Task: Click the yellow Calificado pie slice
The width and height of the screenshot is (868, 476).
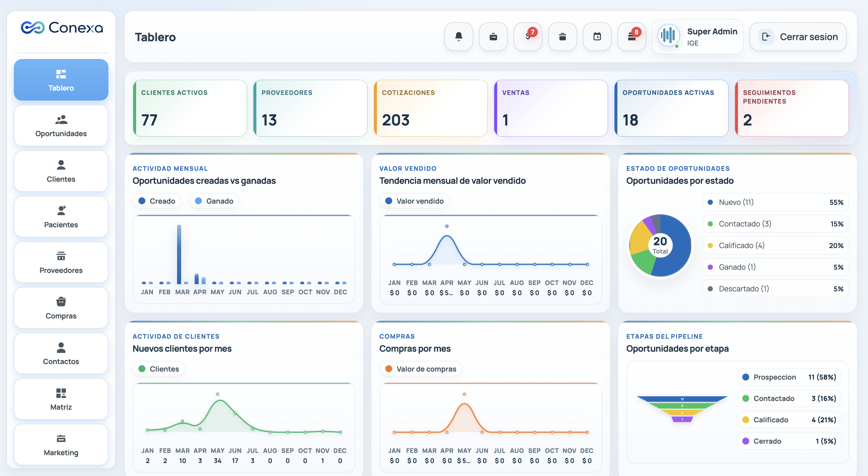Action: click(x=639, y=239)
